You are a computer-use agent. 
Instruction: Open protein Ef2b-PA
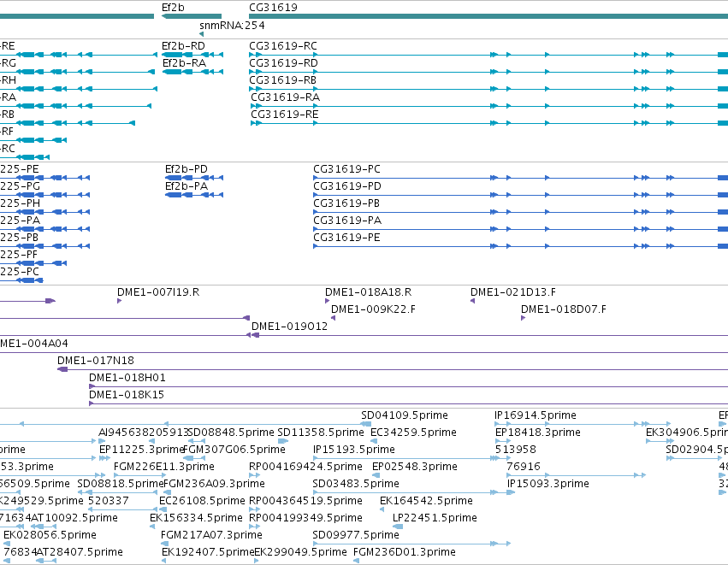point(186,186)
